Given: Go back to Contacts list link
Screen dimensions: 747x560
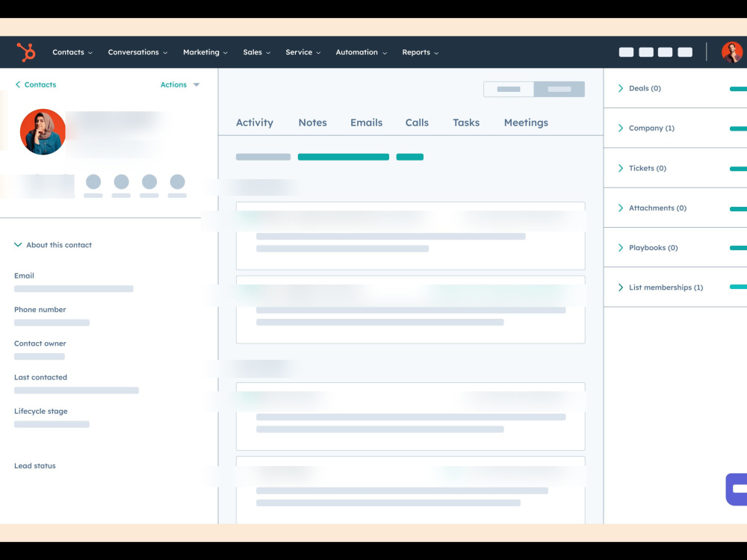Looking at the screenshot, I should coord(36,85).
